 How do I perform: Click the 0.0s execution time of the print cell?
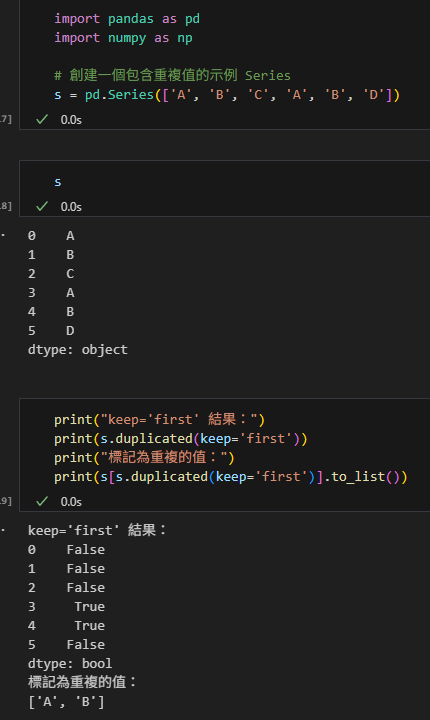coord(71,502)
